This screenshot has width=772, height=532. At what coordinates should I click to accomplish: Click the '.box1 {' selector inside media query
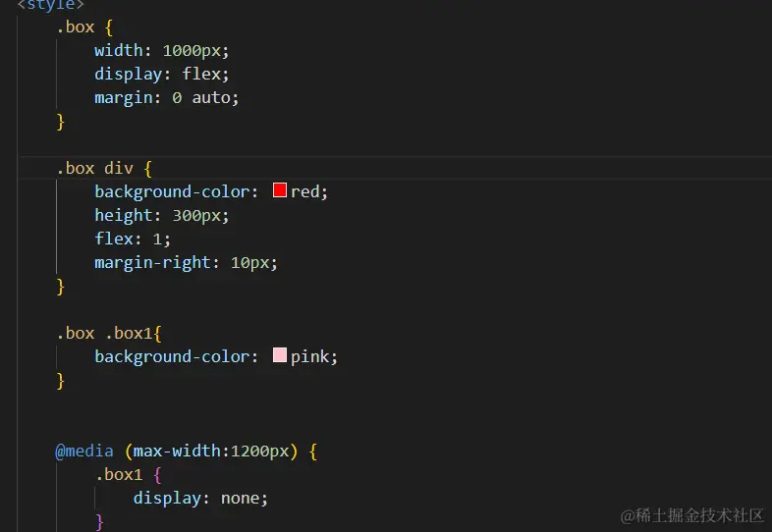pyautogui.click(x=128, y=475)
